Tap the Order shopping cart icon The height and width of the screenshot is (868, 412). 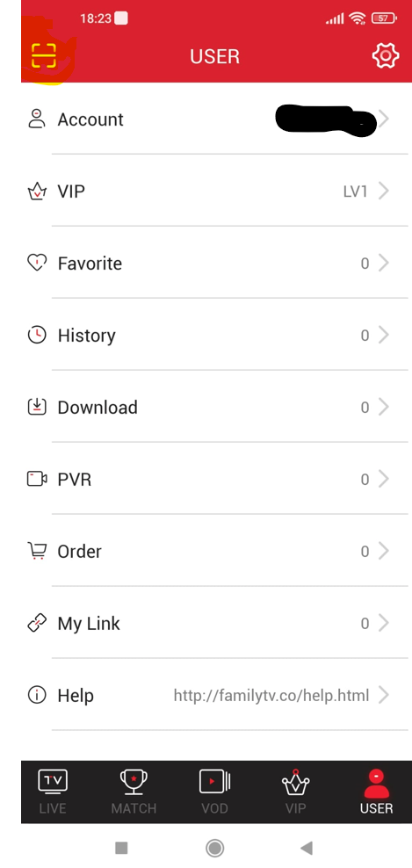pyautogui.click(x=37, y=551)
